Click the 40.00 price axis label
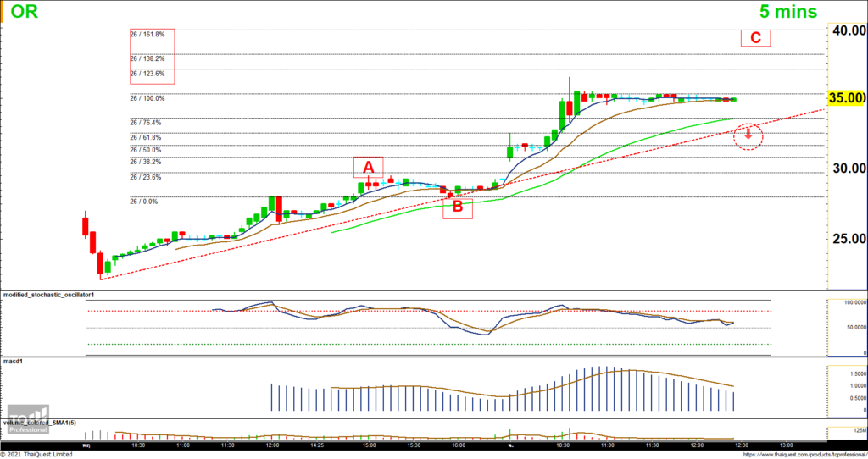Screen dimensions: 868x459 [846, 30]
